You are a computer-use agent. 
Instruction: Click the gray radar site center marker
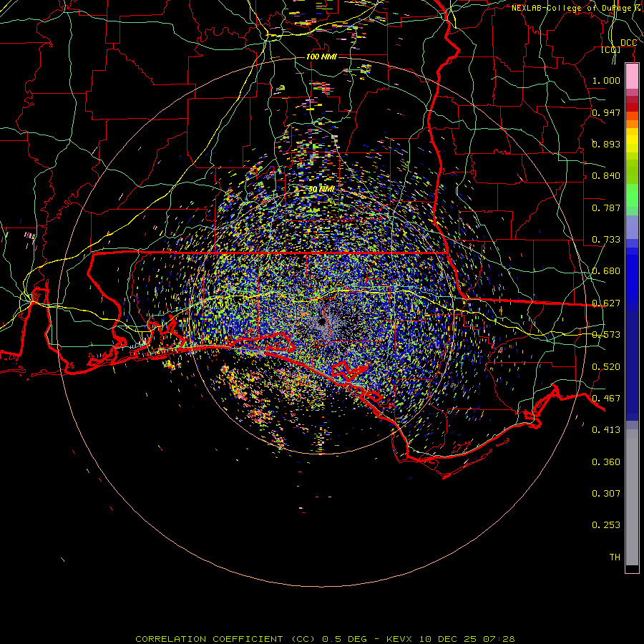tap(321, 322)
